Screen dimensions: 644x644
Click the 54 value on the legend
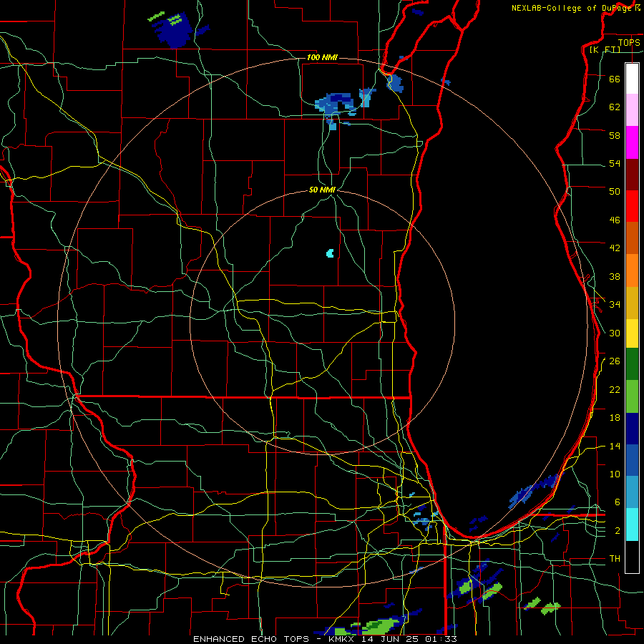tap(615, 163)
